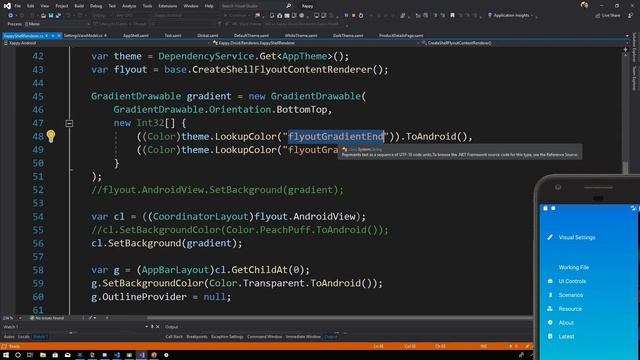
Task: Open the Extensions menu
Action: coord(167,6)
